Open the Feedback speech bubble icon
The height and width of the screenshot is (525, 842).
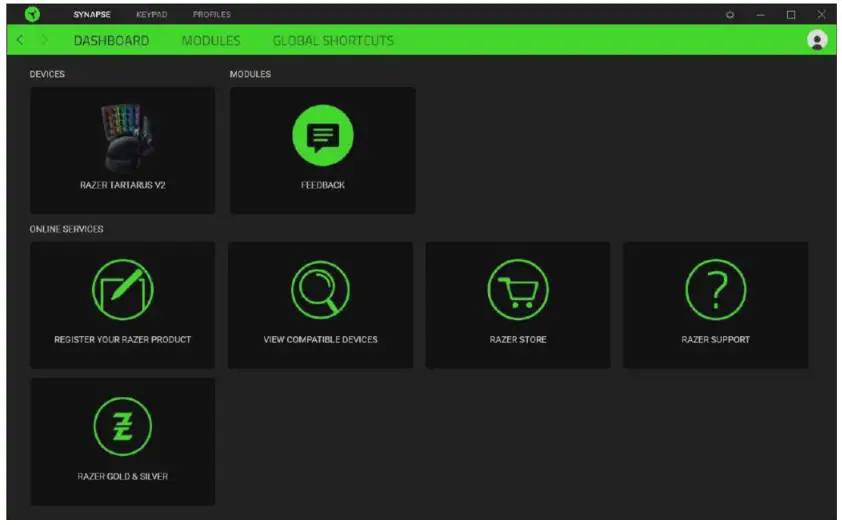323,135
